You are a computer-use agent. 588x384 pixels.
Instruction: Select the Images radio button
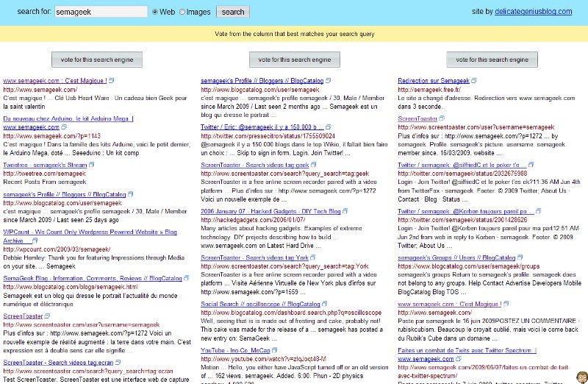pos(182,12)
